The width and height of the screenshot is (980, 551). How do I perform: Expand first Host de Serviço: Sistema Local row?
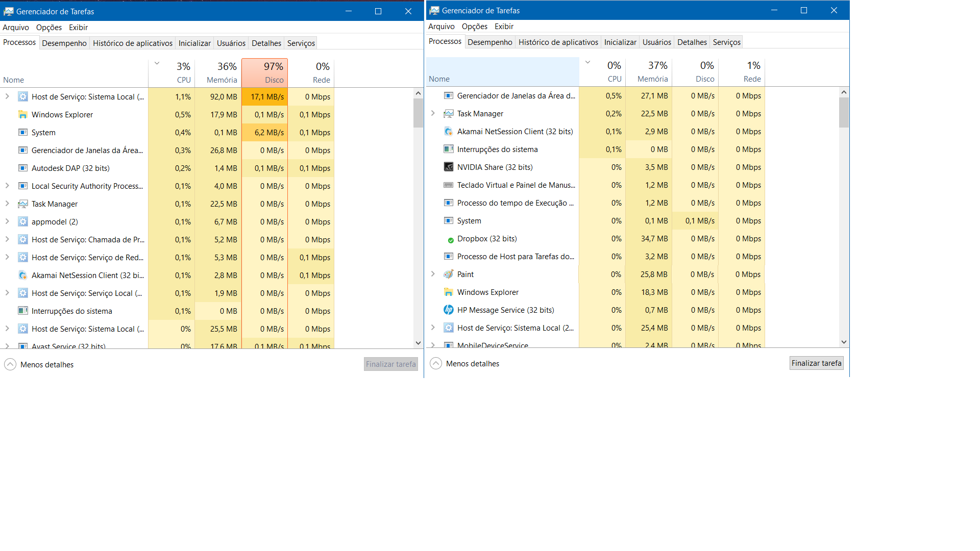(7, 96)
